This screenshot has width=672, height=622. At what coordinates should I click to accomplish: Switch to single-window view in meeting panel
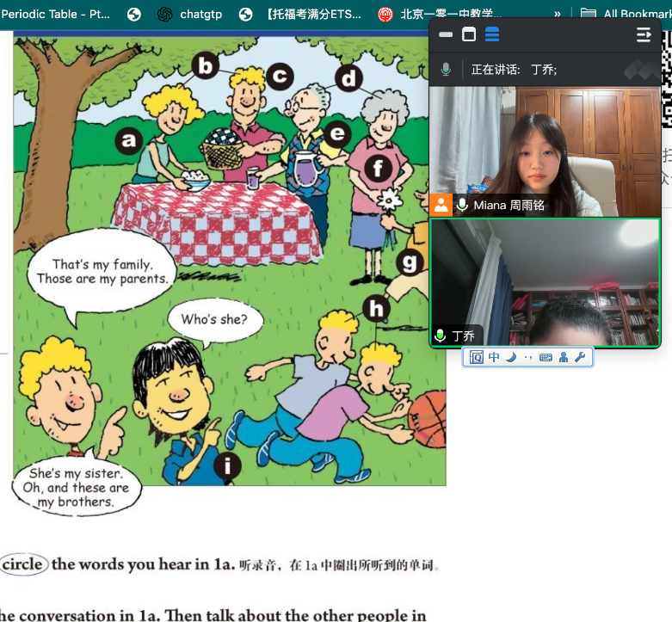click(469, 34)
